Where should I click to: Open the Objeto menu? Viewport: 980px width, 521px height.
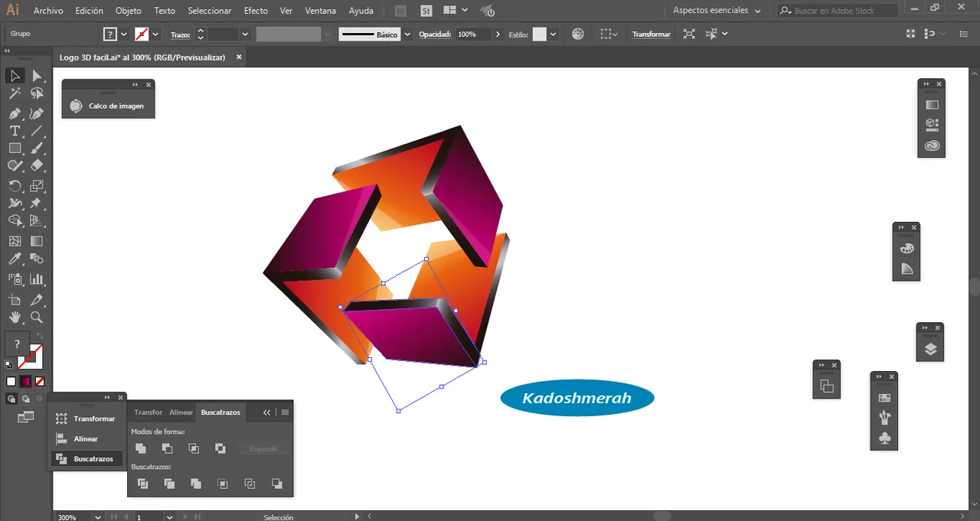(128, 11)
